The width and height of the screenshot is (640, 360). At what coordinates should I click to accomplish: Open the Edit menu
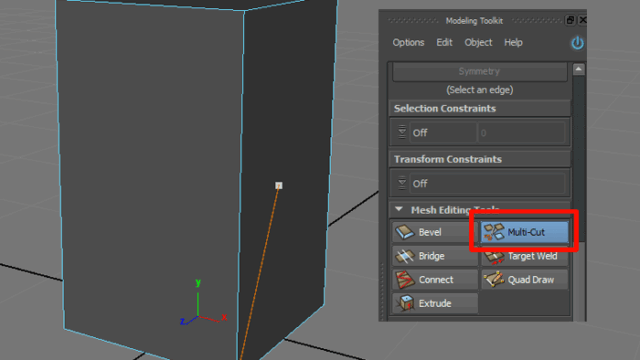[x=444, y=42]
